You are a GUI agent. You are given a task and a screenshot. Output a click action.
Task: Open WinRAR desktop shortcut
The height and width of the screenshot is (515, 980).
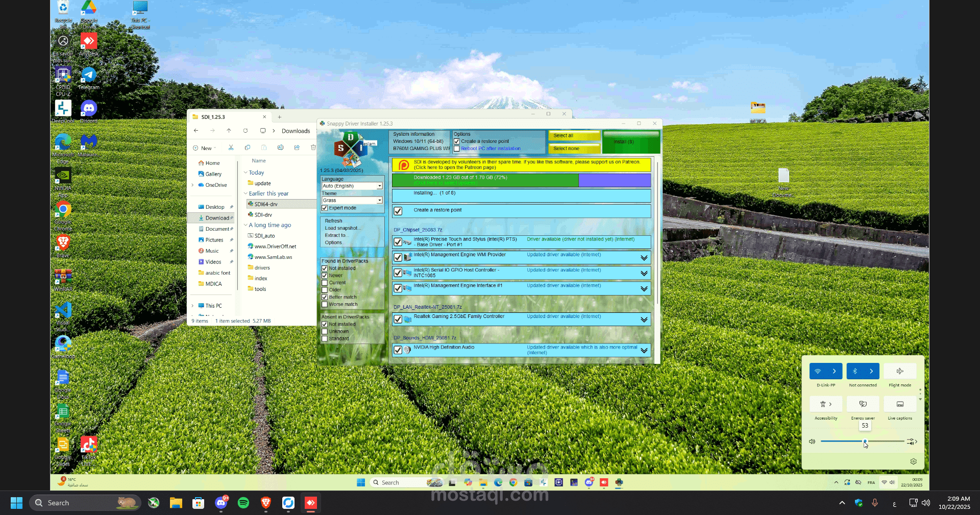(x=63, y=280)
